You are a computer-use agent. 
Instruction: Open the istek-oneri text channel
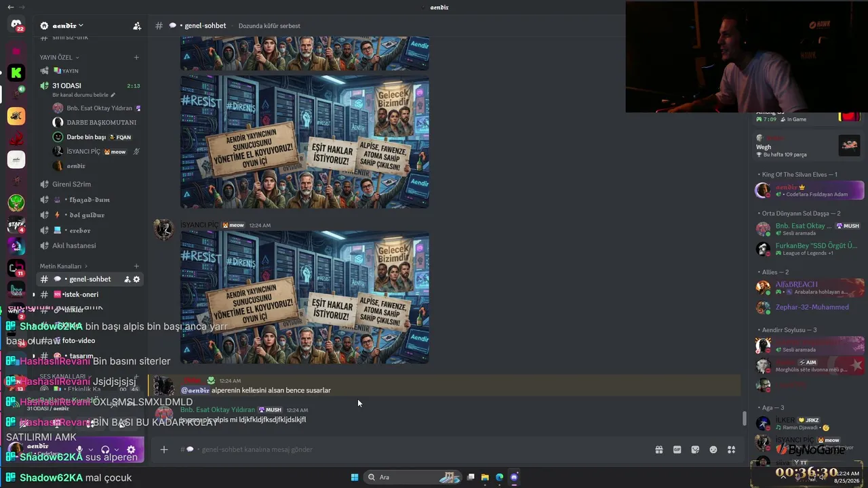click(x=88, y=294)
